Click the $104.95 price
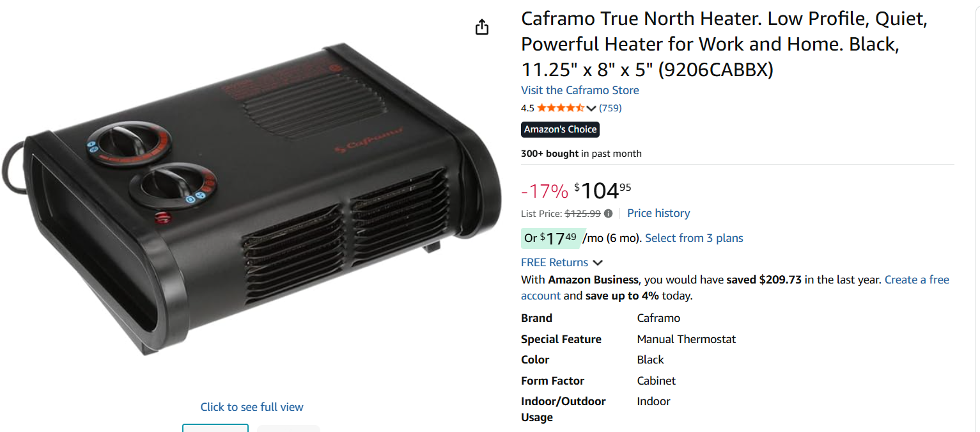 point(602,191)
